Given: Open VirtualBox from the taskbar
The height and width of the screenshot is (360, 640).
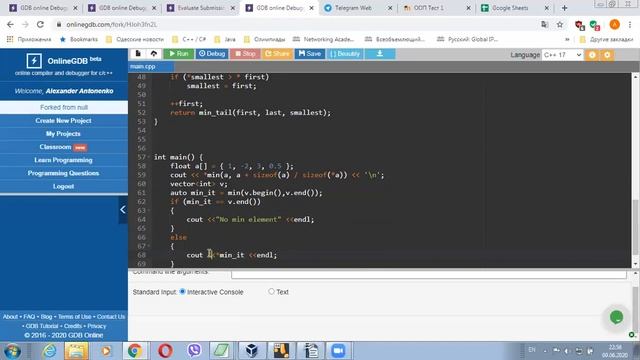Looking at the screenshot, I should 252,351.
